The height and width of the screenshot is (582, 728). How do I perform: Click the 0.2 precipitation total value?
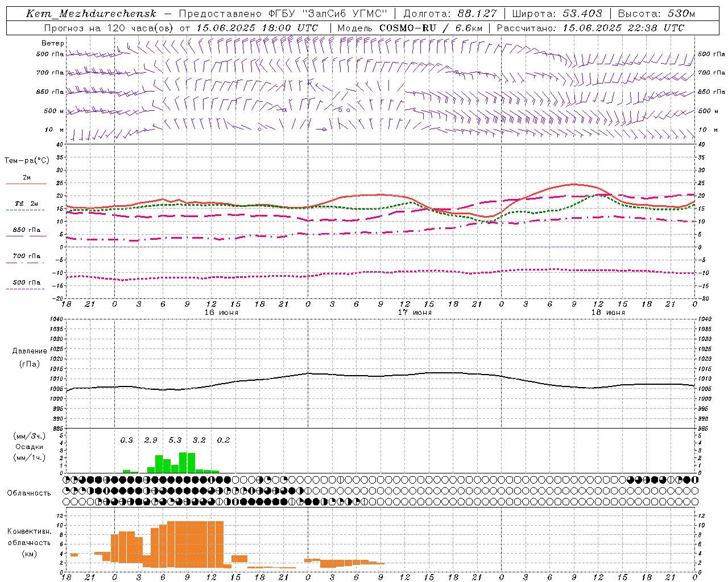(x=224, y=440)
